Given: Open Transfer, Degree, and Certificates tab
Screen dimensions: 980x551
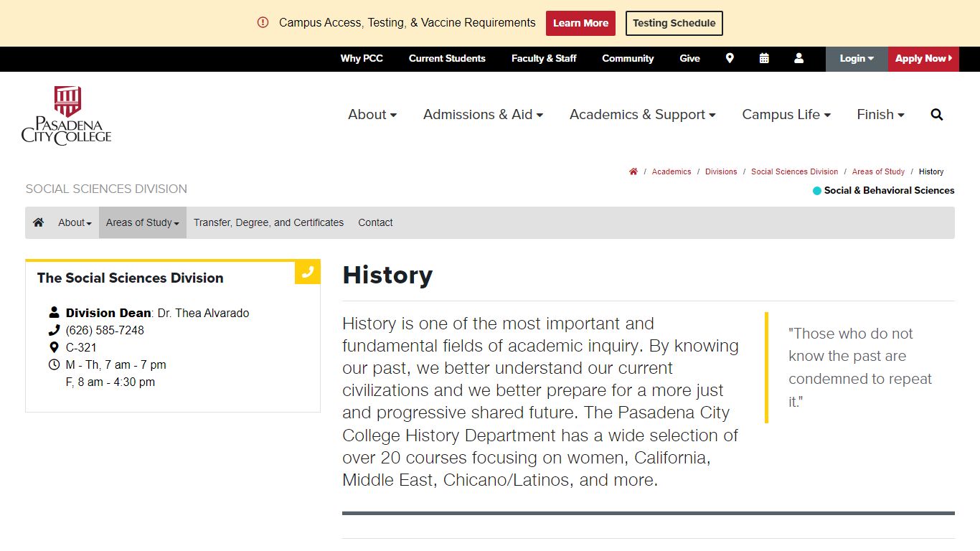Looking at the screenshot, I should 268,222.
